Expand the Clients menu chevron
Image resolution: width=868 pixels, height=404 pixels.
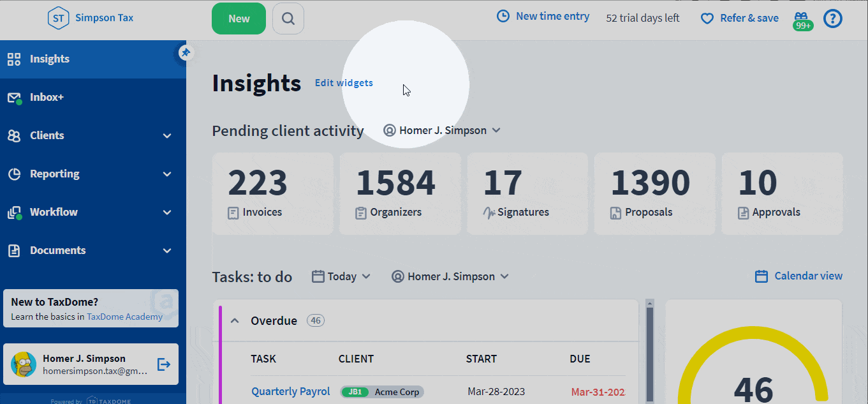tap(167, 136)
